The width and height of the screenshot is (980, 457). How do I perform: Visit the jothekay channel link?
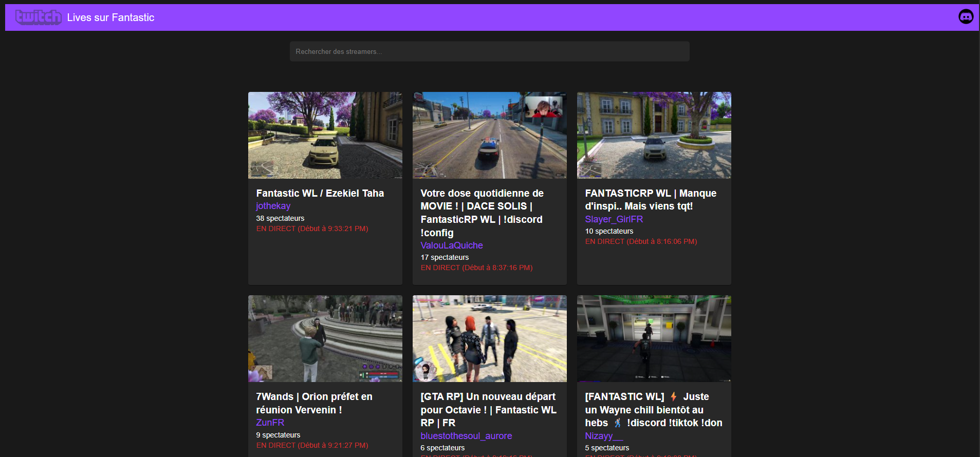[273, 206]
